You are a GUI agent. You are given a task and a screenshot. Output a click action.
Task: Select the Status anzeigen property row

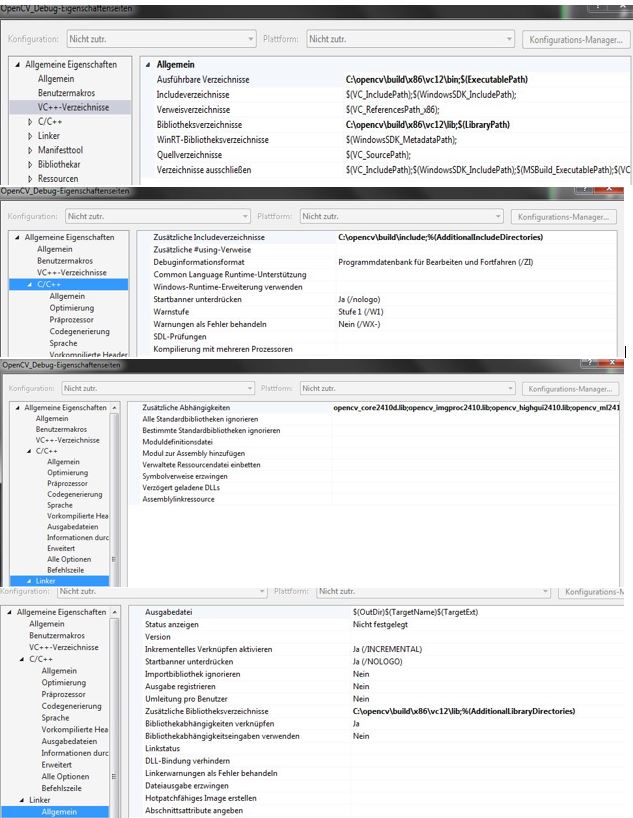pyautogui.click(x=377, y=624)
